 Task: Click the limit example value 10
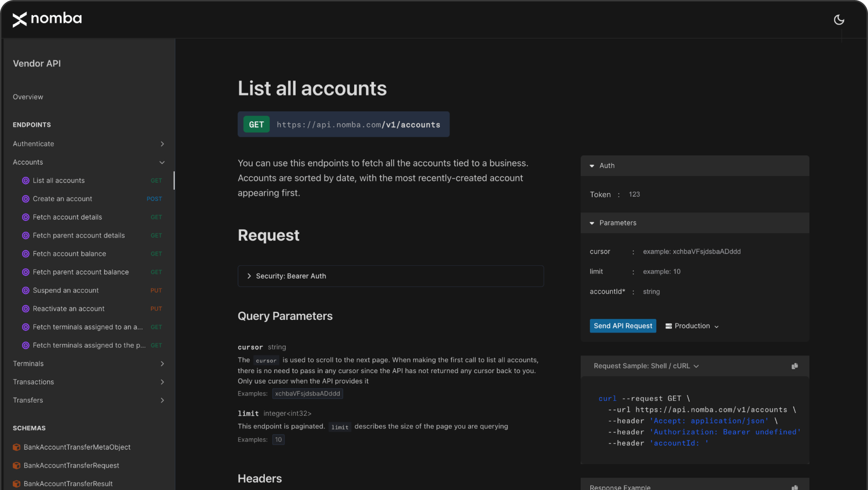278,439
